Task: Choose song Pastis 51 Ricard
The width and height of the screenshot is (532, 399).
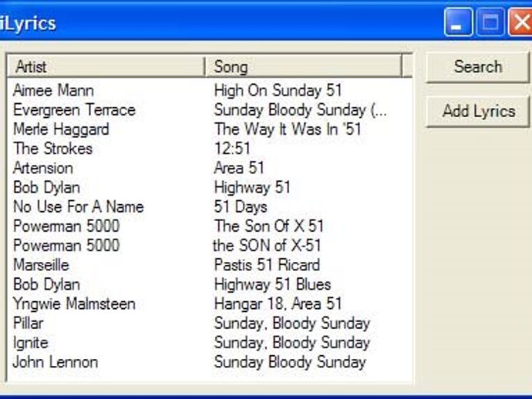Action: (x=267, y=265)
